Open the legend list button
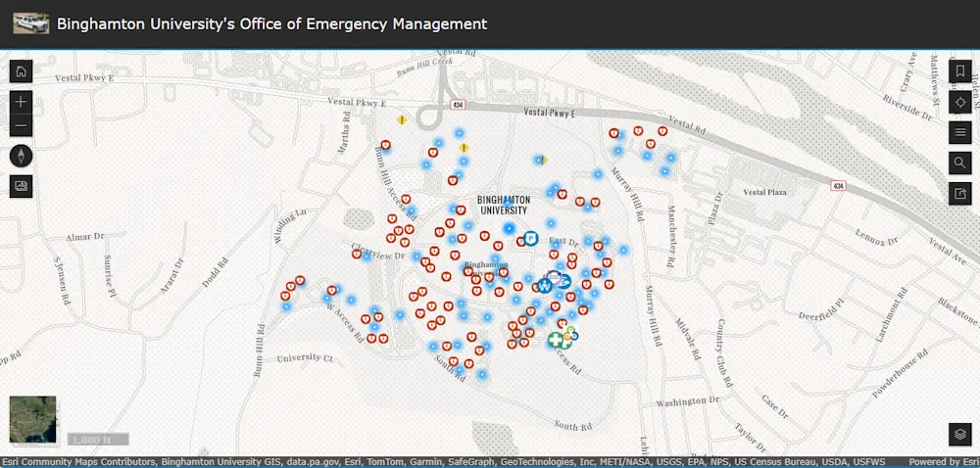The height and width of the screenshot is (468, 980). point(960,132)
